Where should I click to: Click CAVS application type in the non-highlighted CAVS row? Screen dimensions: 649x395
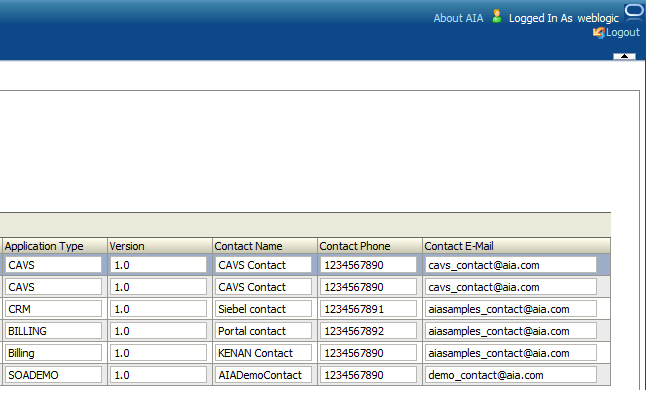53,287
